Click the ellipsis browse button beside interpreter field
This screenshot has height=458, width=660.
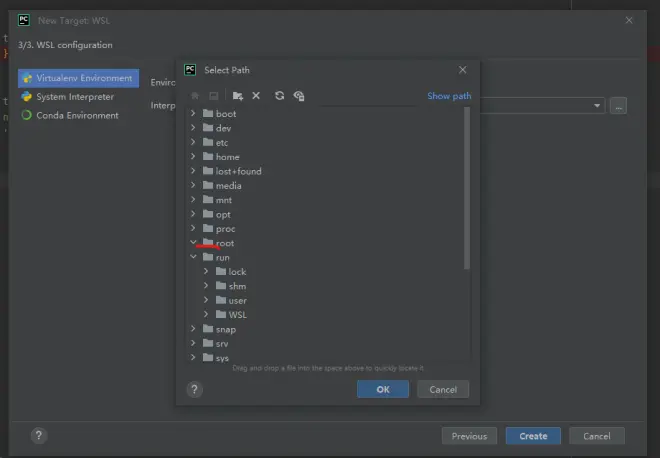coord(618,105)
